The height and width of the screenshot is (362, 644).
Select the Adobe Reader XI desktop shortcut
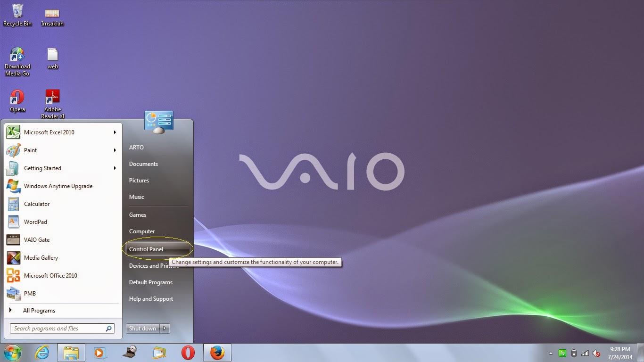(x=52, y=104)
